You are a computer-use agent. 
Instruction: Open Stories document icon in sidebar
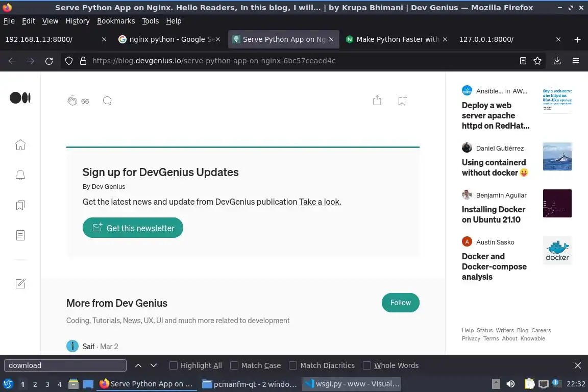(x=20, y=235)
